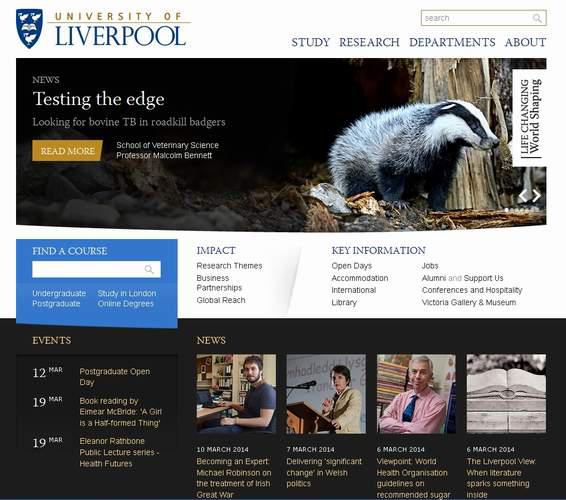The width and height of the screenshot is (566, 500).
Task: Click the magnifier icon in top search box
Action: 537,18
